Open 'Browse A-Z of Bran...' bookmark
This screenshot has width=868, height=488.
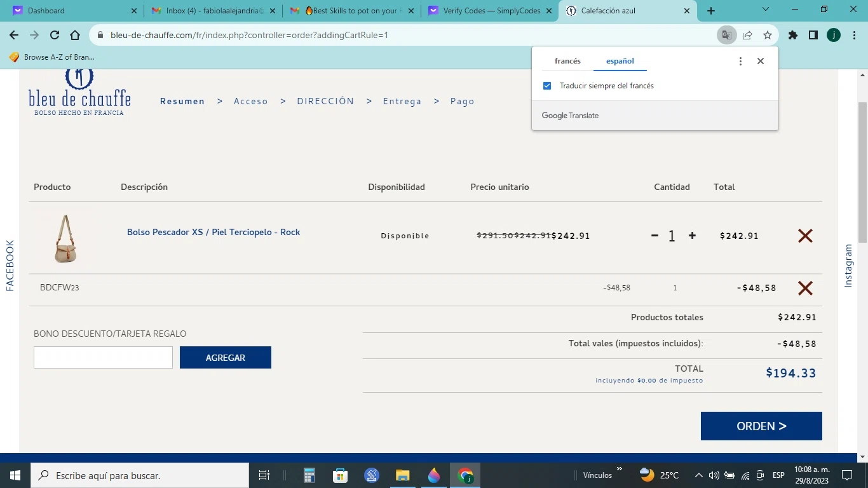[52, 57]
